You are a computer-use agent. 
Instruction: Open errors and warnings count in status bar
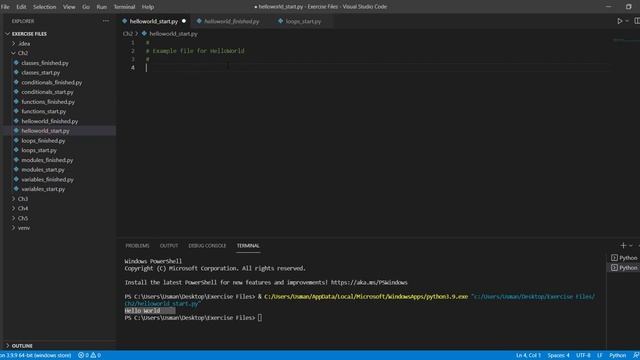coord(89,356)
